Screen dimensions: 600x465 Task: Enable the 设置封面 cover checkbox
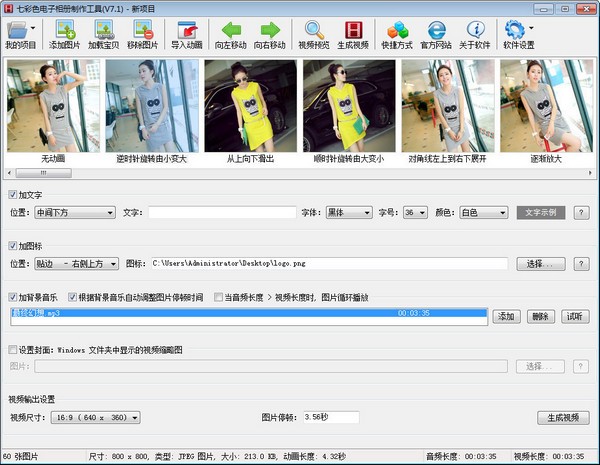coord(13,350)
